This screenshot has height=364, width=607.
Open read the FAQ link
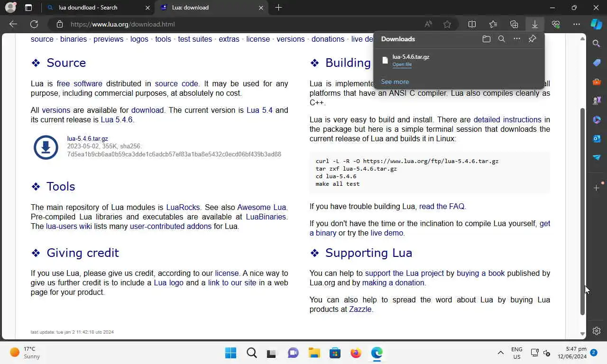(x=441, y=206)
